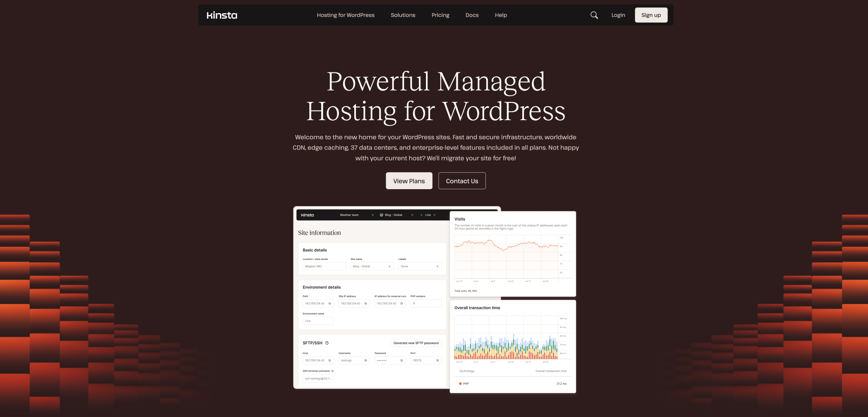This screenshot has width=868, height=417.
Task: Click the View Plans button
Action: click(409, 181)
